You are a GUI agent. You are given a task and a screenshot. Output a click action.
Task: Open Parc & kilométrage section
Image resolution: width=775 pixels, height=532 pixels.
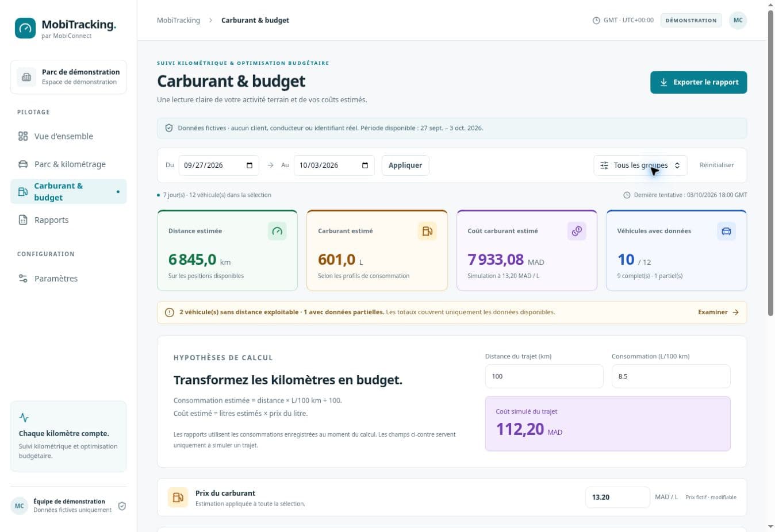pos(68,164)
